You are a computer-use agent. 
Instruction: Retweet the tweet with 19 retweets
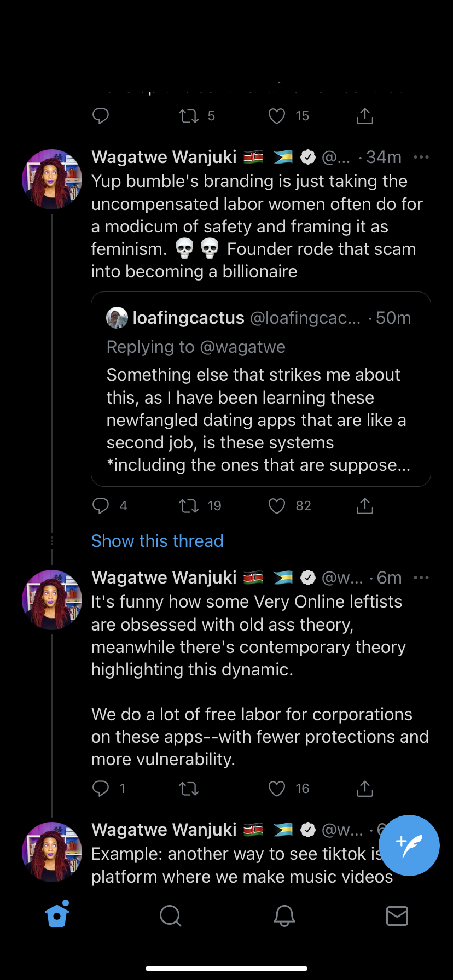tap(189, 506)
